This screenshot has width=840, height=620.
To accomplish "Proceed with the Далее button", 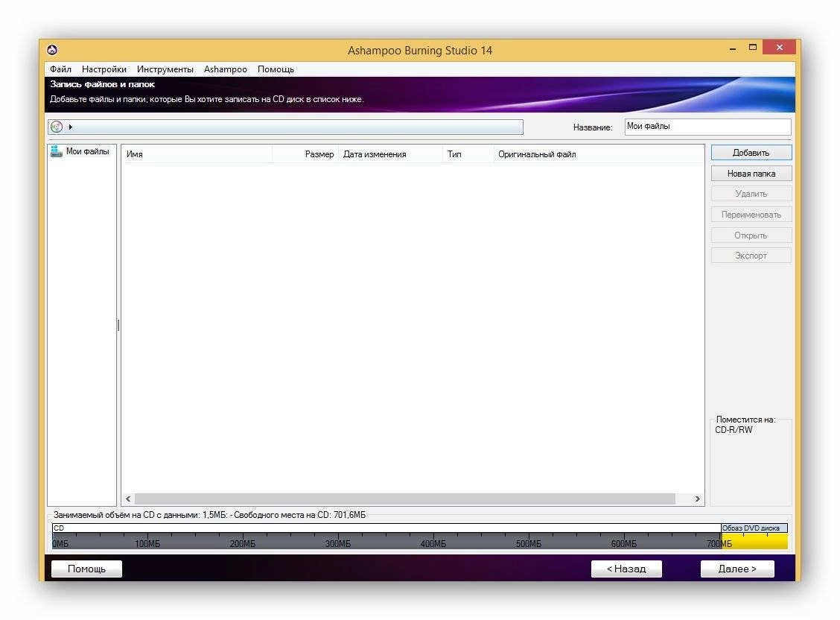I will 737,569.
